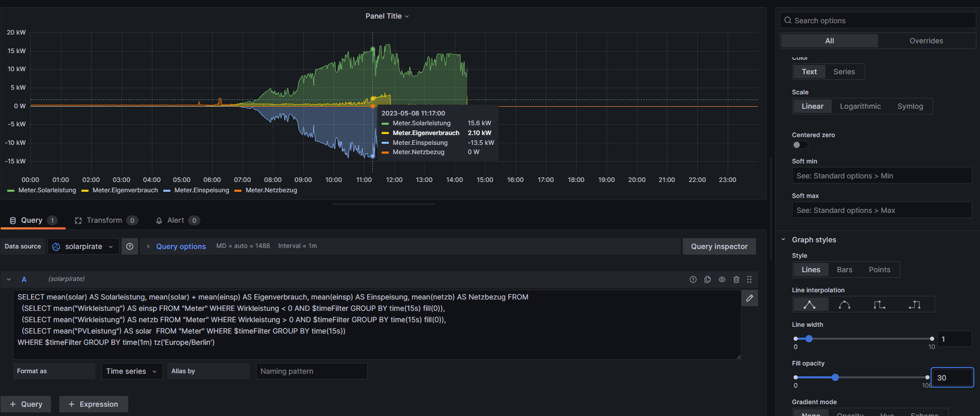Open the solarpirate data source dropdown
The height and width of the screenshot is (416, 980).
(x=83, y=246)
